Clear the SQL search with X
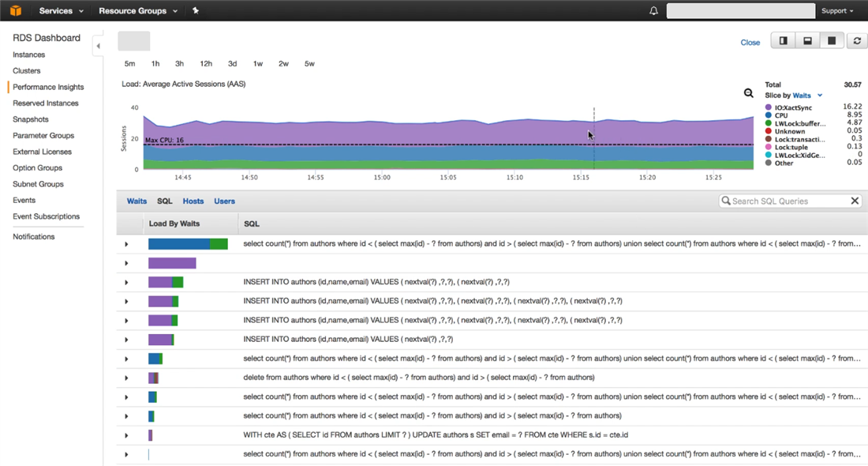This screenshot has width=868, height=466. click(x=855, y=201)
